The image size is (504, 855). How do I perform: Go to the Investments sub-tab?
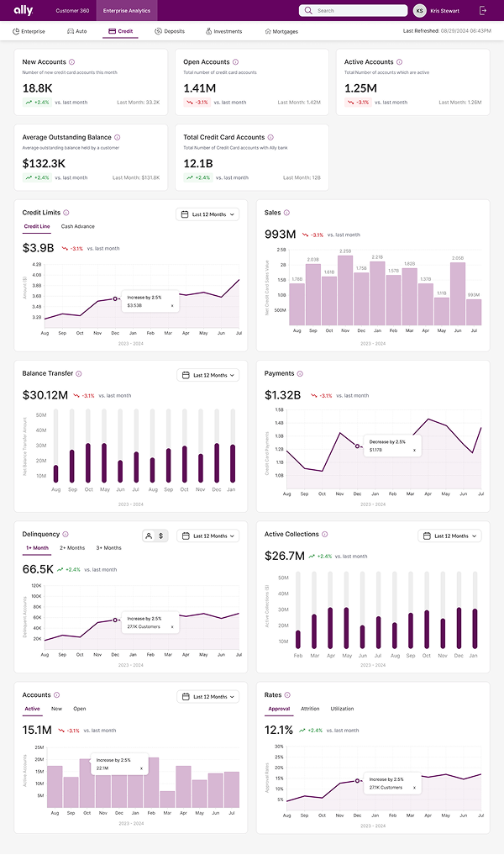pos(224,32)
